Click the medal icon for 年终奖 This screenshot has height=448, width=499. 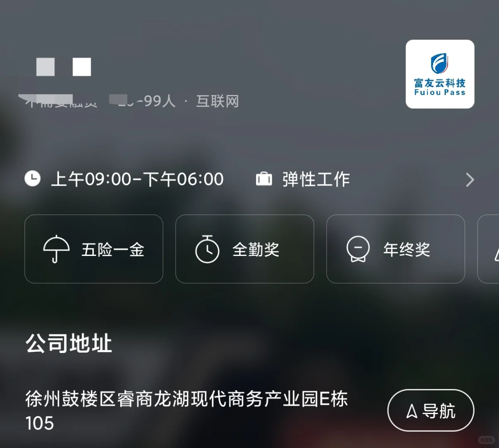pyautogui.click(x=358, y=249)
